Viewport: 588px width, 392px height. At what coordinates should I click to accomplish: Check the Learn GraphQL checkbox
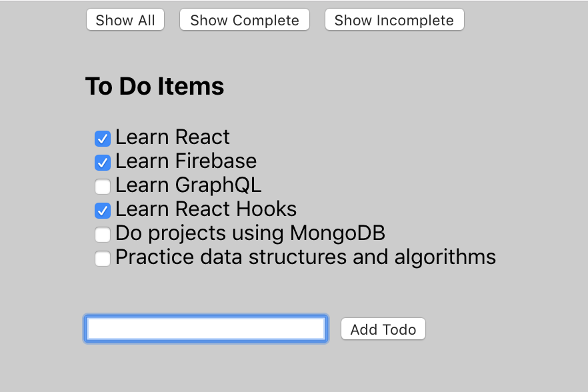click(x=103, y=187)
